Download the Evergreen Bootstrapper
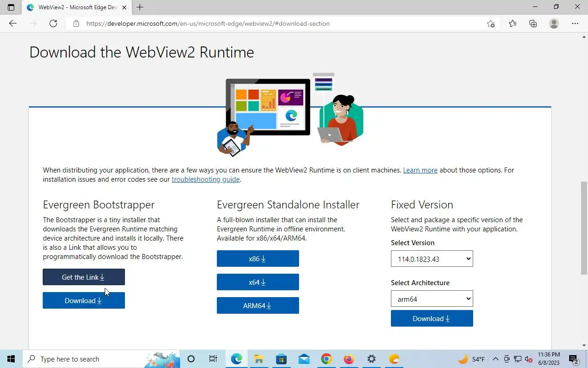Screen dimensions: 588x368 coord(84,300)
